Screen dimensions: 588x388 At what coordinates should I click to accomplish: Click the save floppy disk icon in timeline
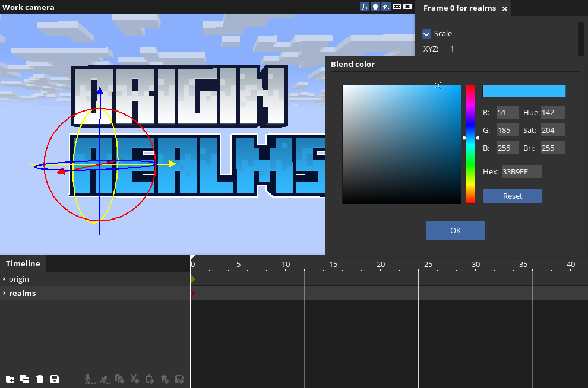point(55,379)
